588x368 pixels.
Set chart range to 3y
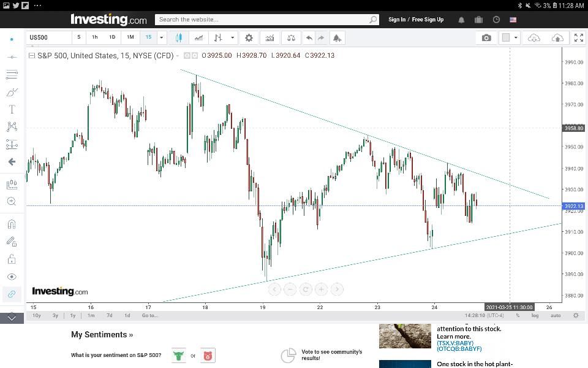coord(56,315)
